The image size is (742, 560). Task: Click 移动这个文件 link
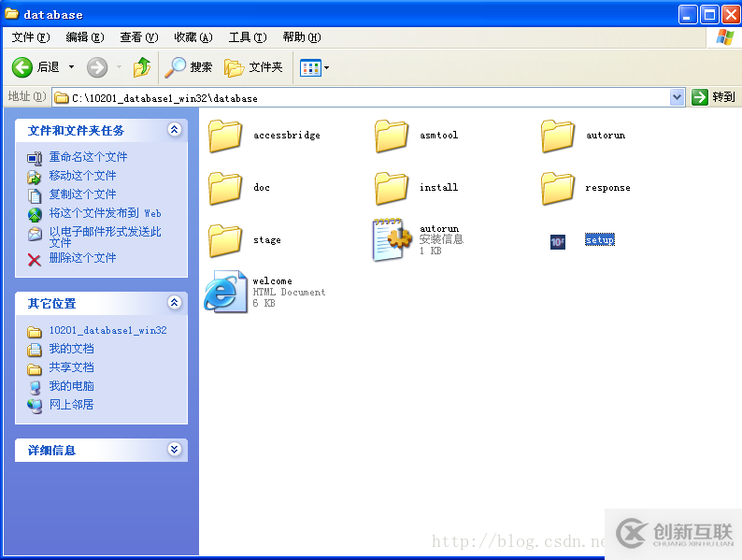point(83,176)
